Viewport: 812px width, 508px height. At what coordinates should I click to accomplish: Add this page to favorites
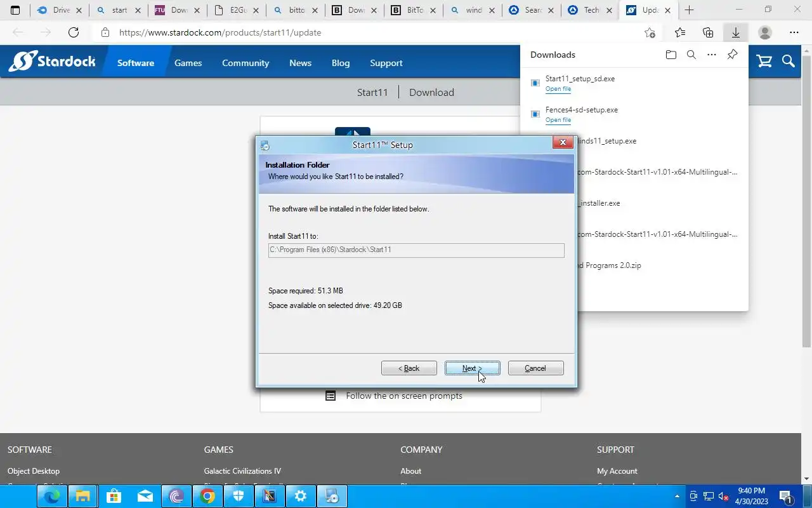click(x=650, y=32)
